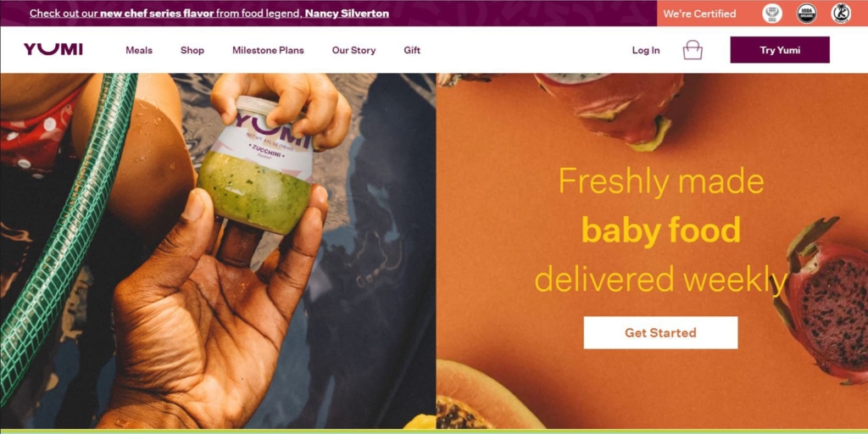Open the Shop menu item
Image resolution: width=868 pixels, height=434 pixels.
click(x=192, y=50)
